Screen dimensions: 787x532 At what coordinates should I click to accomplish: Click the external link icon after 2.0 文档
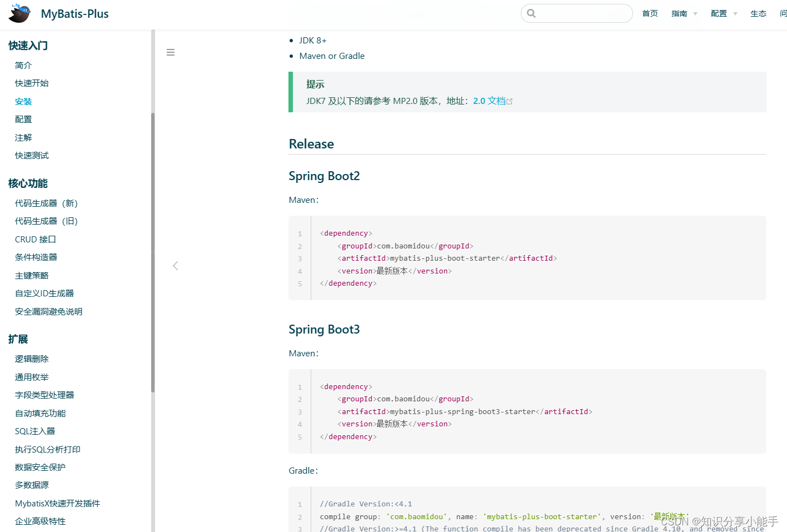pyautogui.click(x=510, y=101)
